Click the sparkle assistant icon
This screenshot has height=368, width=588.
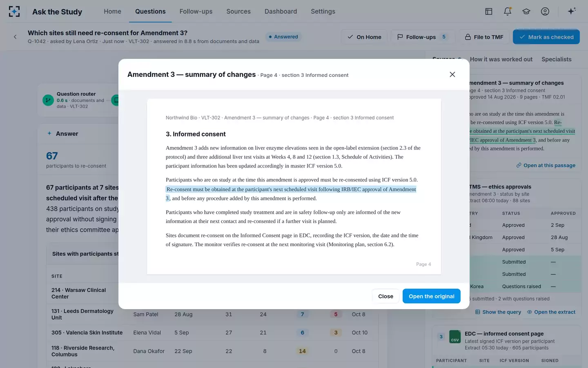pyautogui.click(x=572, y=11)
